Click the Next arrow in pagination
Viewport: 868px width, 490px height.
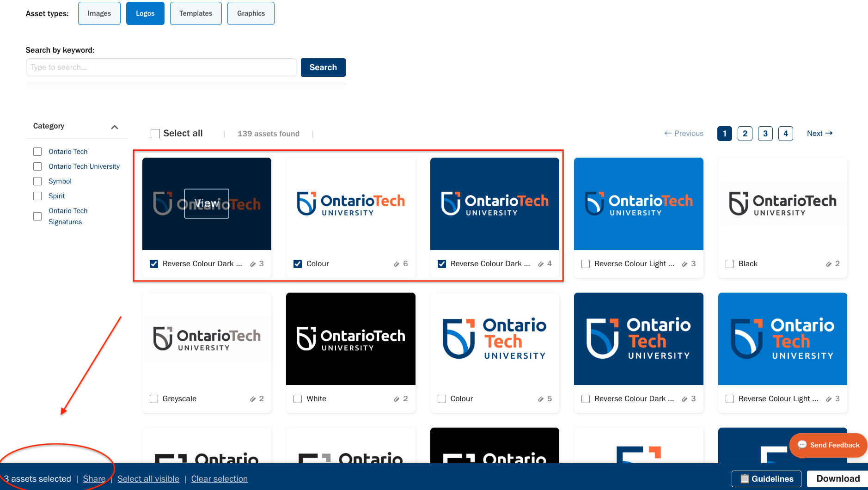pos(829,133)
